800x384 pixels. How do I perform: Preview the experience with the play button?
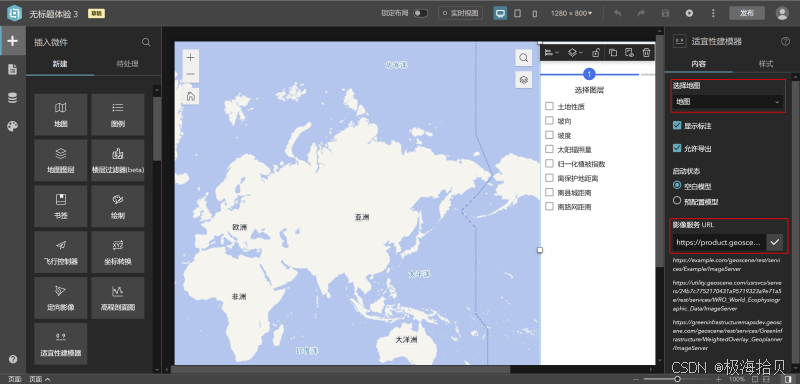pyautogui.click(x=689, y=13)
